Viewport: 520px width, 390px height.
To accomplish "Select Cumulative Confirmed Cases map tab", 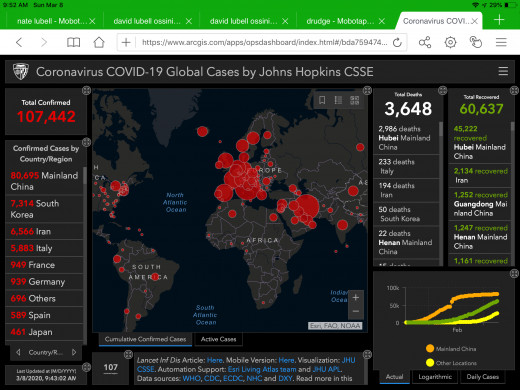I will 145,339.
